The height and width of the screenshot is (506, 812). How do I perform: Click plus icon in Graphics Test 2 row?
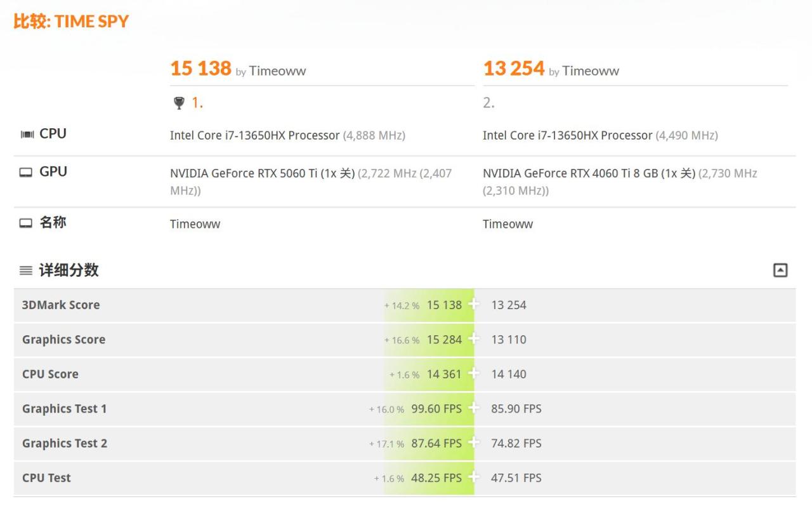coord(473,443)
